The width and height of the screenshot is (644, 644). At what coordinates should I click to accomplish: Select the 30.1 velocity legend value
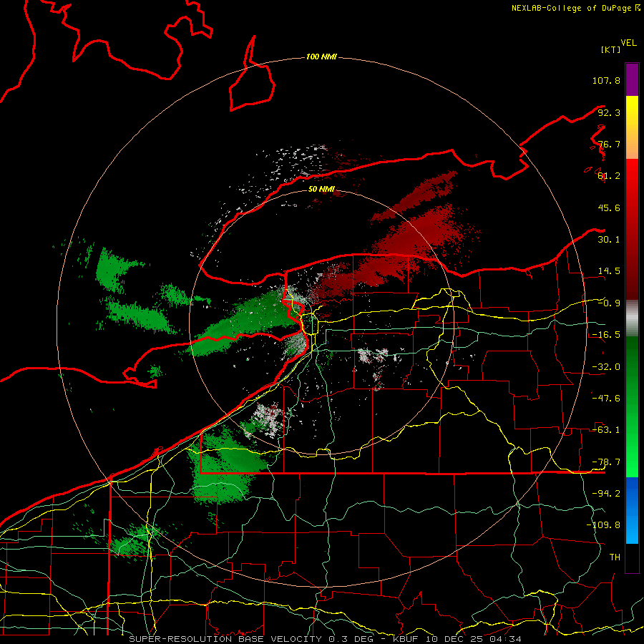tap(609, 240)
